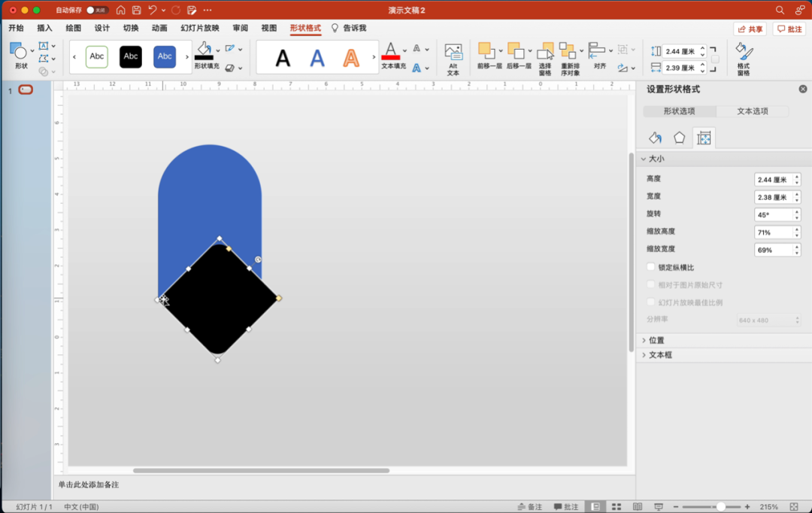Click the text effects blue A icon
812x513 pixels.
click(417, 68)
